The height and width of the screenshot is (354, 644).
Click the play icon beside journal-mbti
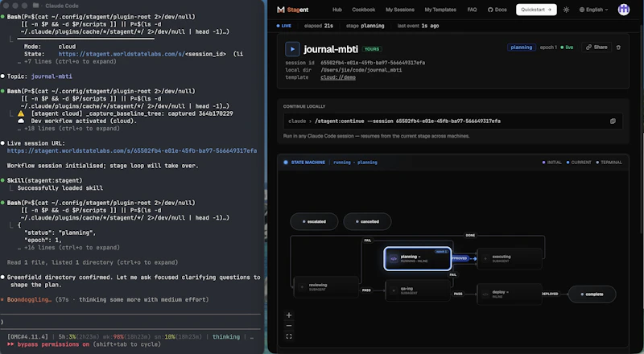(292, 49)
